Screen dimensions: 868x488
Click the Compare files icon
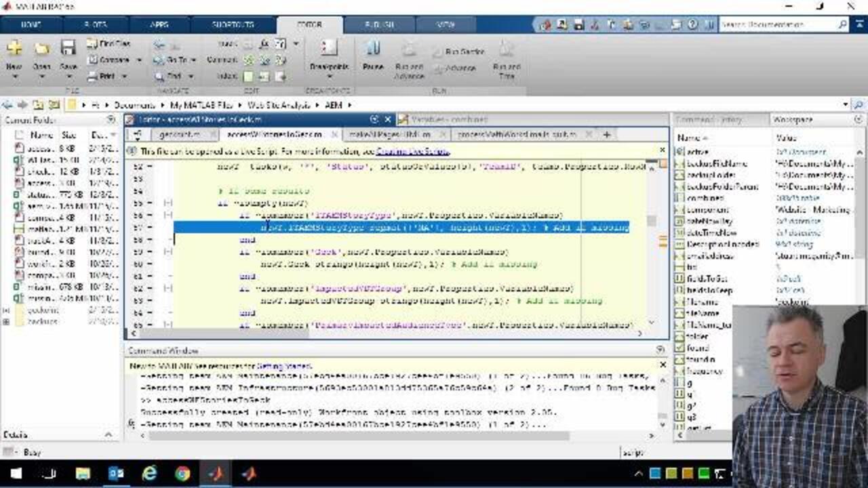(93, 60)
